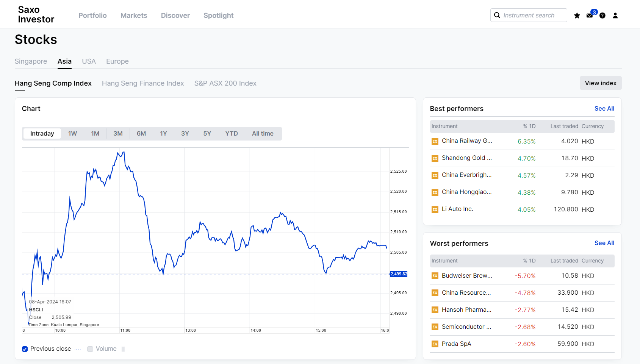
Task: Click the EQ icon beside Semiconductor
Action: coord(435,327)
